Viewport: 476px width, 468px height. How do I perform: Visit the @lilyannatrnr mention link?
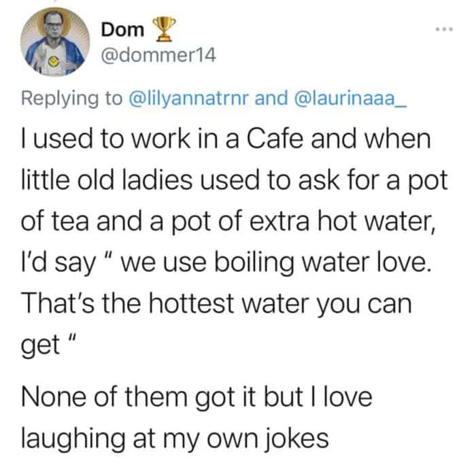click(x=192, y=99)
